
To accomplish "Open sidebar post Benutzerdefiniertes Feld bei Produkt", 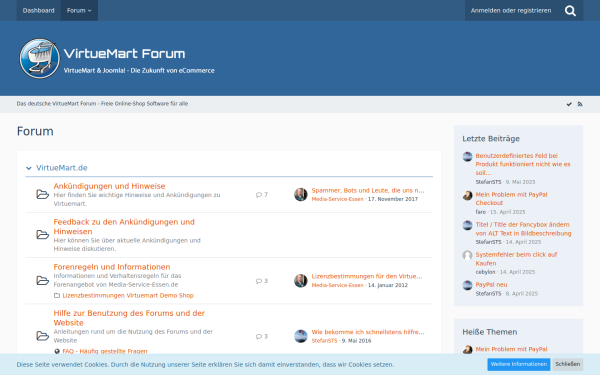I will [x=523, y=164].
